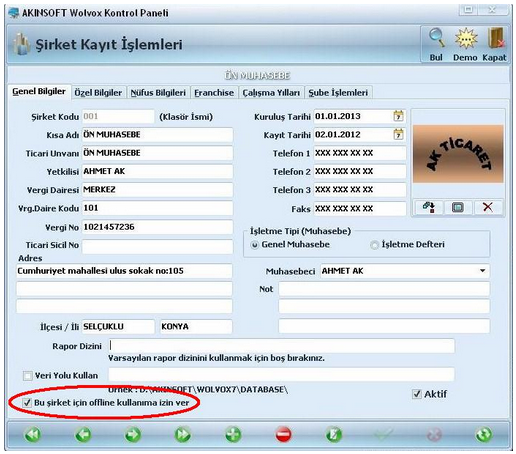Expand the Muhasebeci dropdown
Screen dimensions: 516x454
pos(482,271)
